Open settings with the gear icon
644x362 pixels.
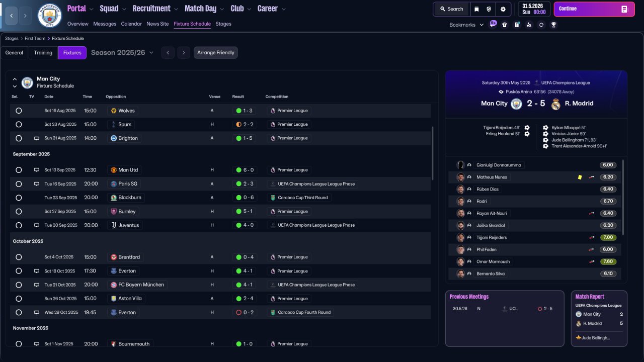[x=503, y=9]
